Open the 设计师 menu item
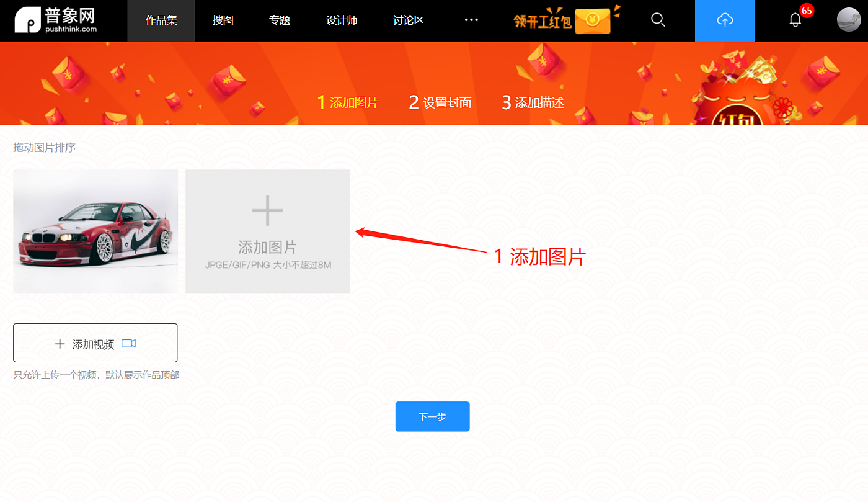This screenshot has height=502, width=868. [342, 20]
